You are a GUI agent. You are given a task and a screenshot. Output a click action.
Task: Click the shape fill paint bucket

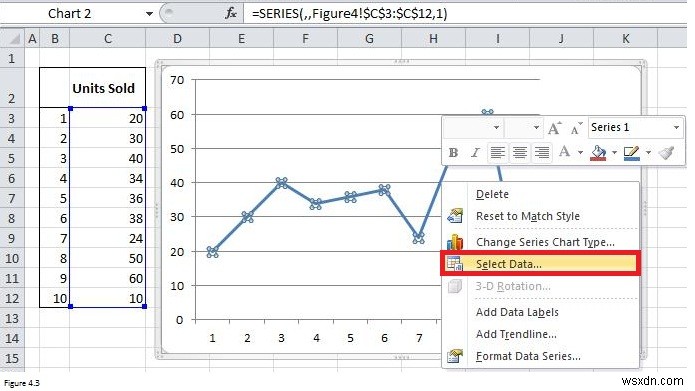click(598, 152)
